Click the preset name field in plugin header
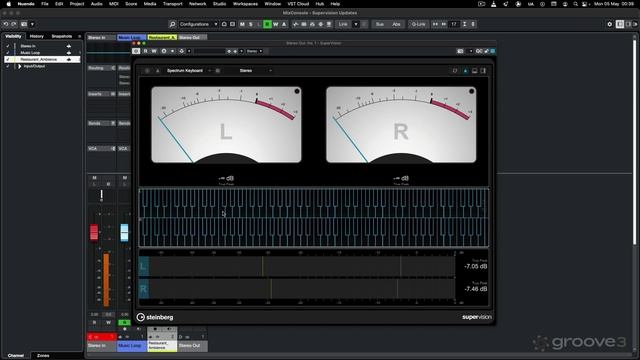Viewport: 640px width, 360px height. [209, 51]
